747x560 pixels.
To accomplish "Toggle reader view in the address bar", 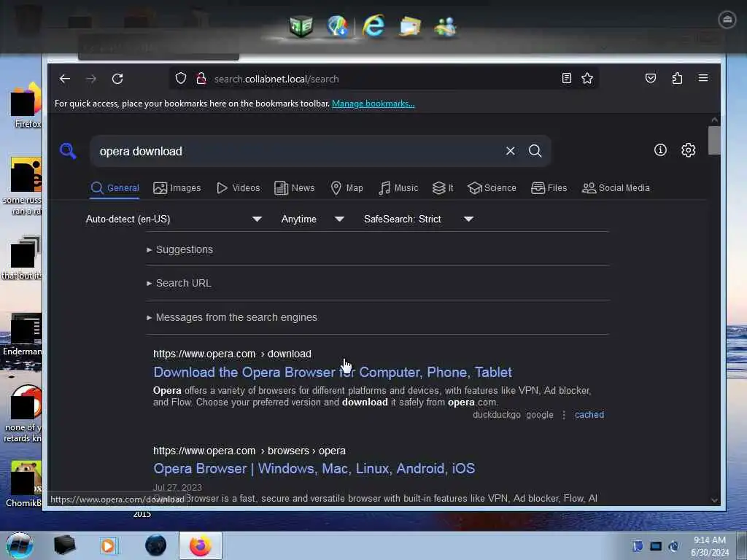I will click(x=566, y=78).
